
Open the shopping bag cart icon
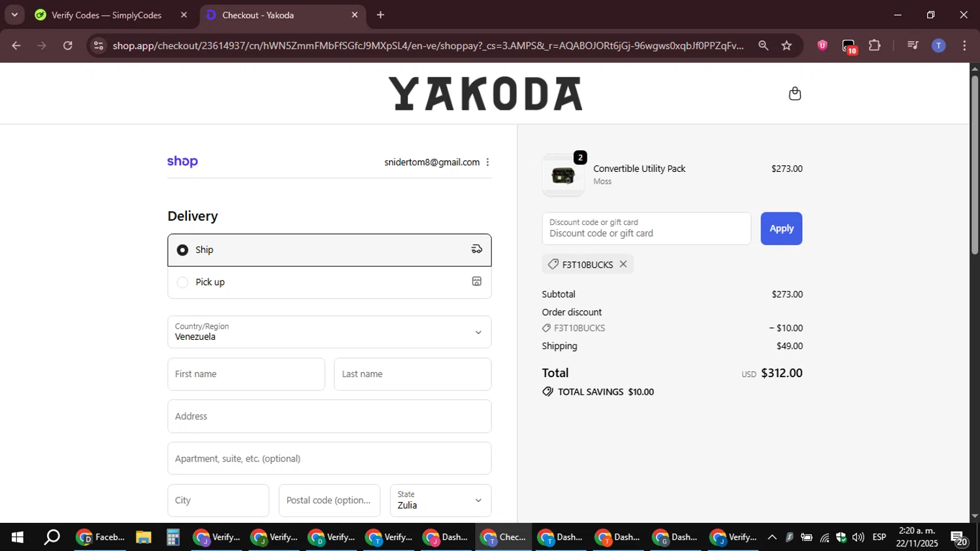coord(794,93)
